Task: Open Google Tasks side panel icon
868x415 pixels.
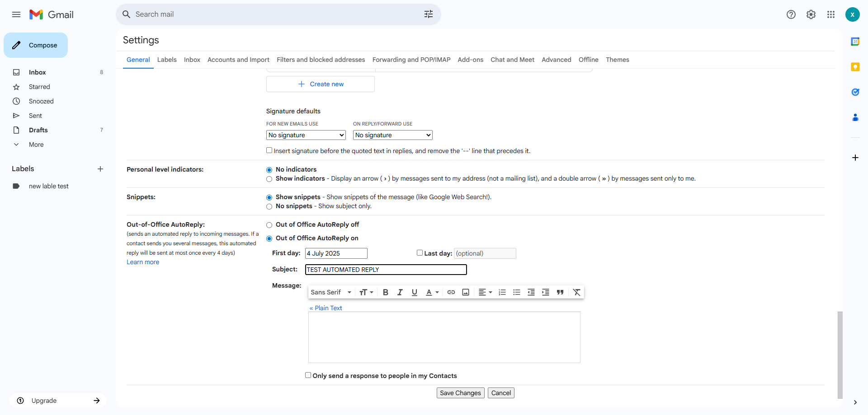Action: [x=855, y=92]
